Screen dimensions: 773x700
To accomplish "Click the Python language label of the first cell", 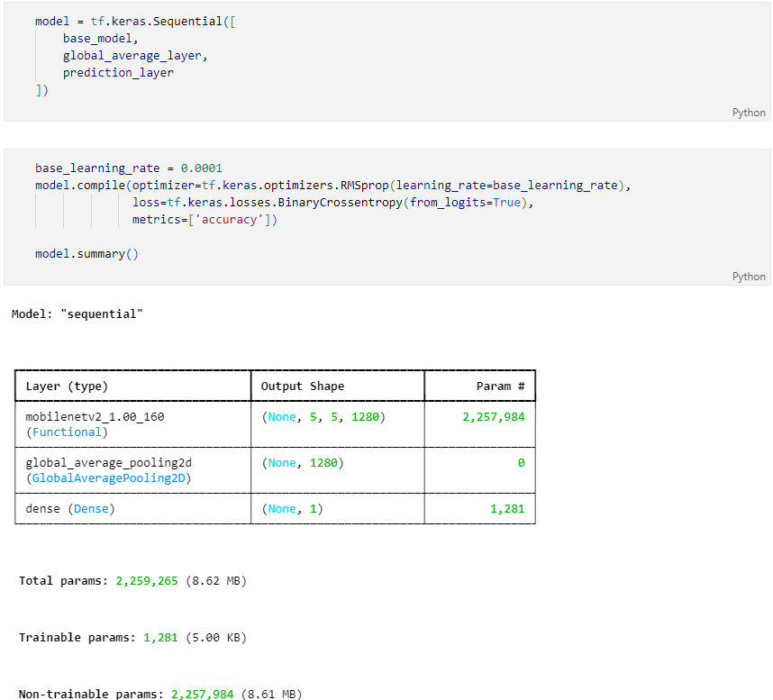I will point(749,113).
